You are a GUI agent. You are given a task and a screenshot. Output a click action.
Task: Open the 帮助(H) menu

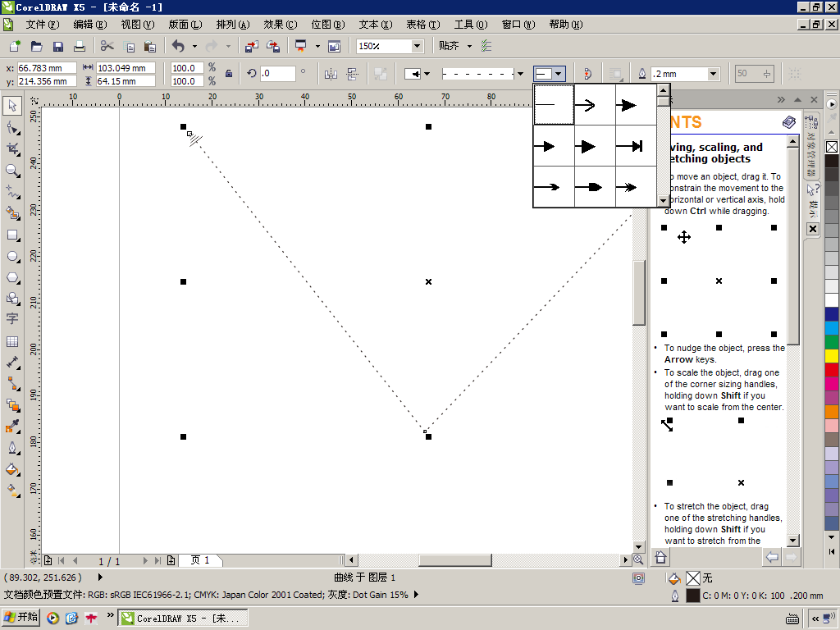coord(566,25)
